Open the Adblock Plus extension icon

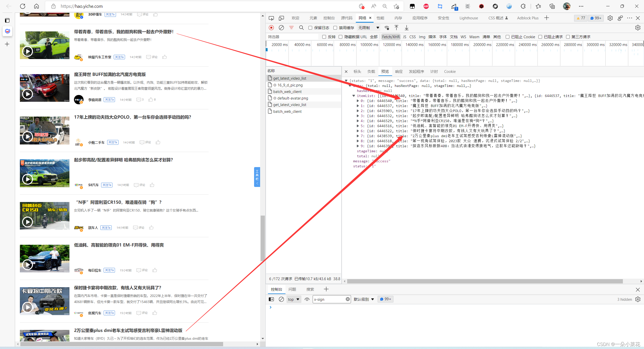[x=426, y=6]
